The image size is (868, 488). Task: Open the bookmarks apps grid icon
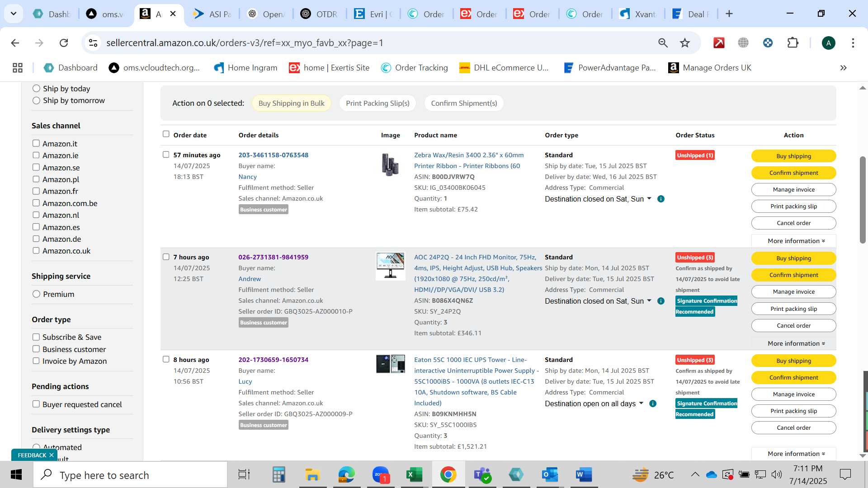[x=18, y=68]
